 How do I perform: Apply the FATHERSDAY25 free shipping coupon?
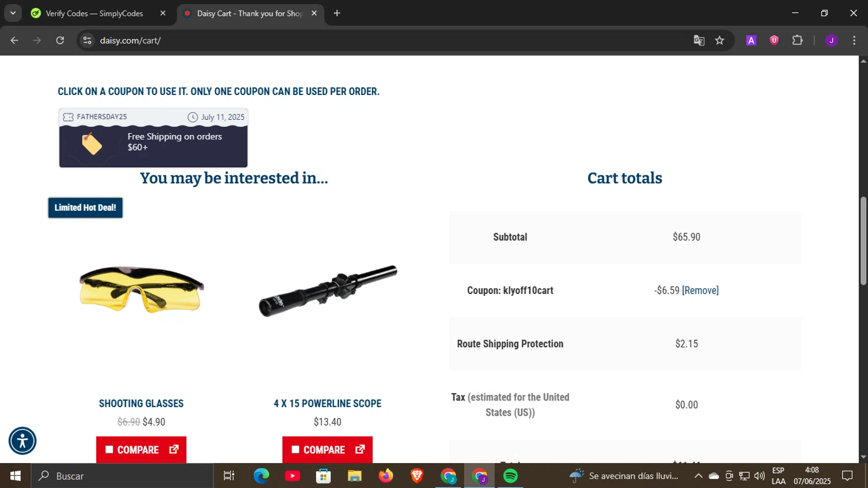(x=153, y=138)
